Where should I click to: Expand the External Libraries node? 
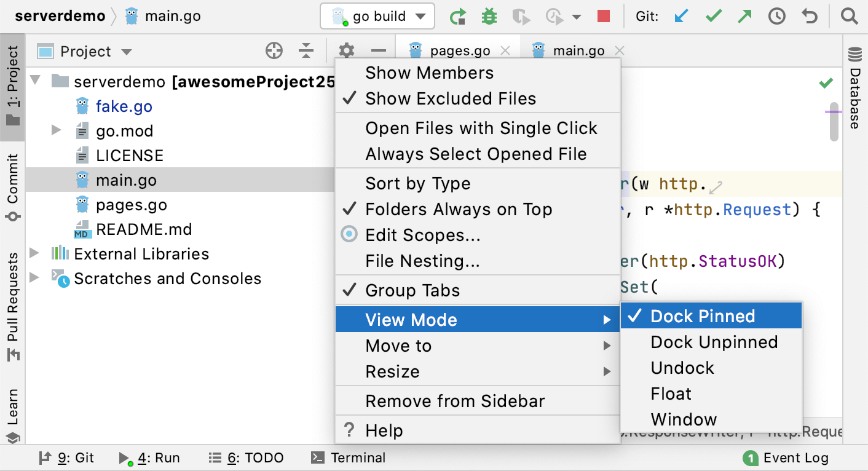tap(34, 253)
